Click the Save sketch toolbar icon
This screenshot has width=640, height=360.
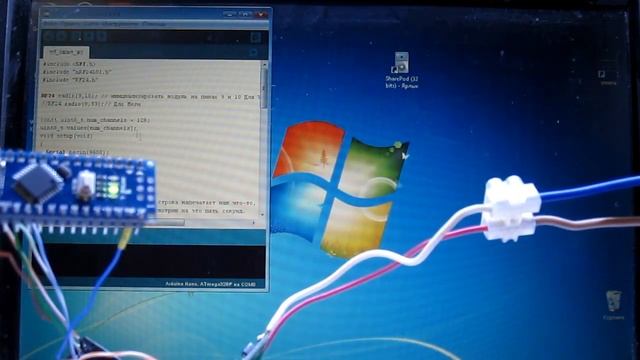[102, 37]
